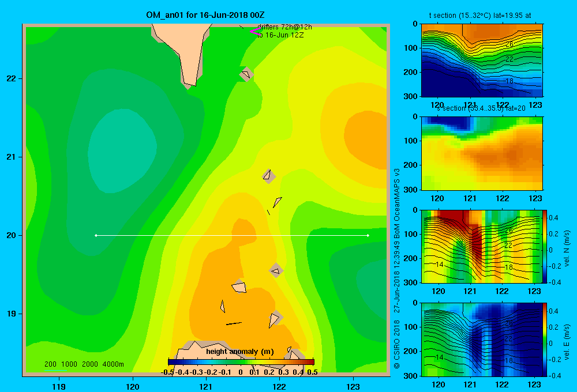Click latitude label 20 on main map

pyautogui.click(x=12, y=235)
